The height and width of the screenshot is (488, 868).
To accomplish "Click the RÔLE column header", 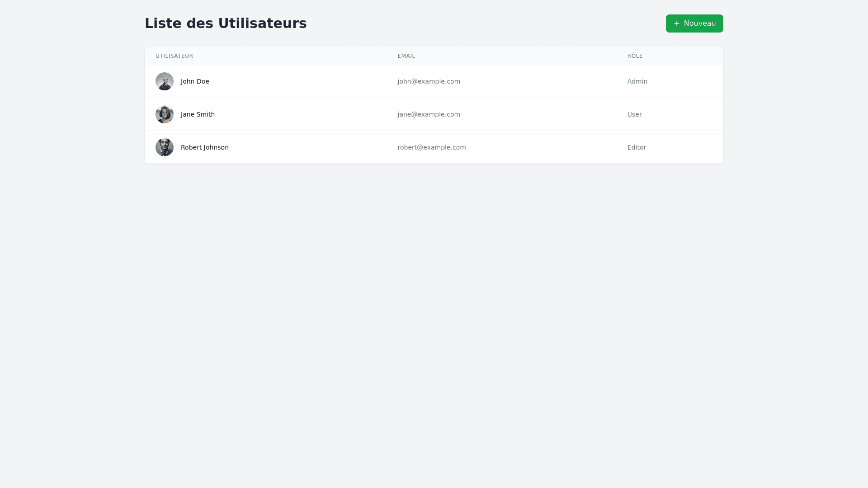I will 635,56.
